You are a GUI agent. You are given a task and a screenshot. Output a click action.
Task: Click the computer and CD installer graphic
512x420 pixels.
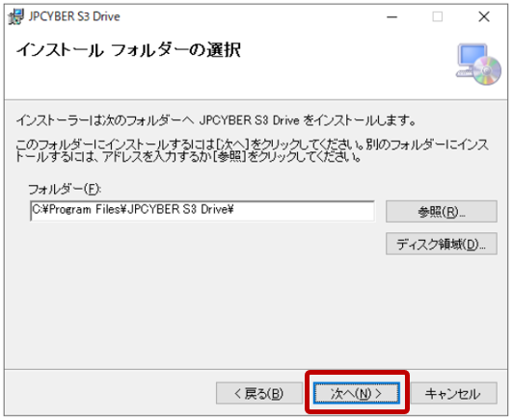pyautogui.click(x=478, y=65)
